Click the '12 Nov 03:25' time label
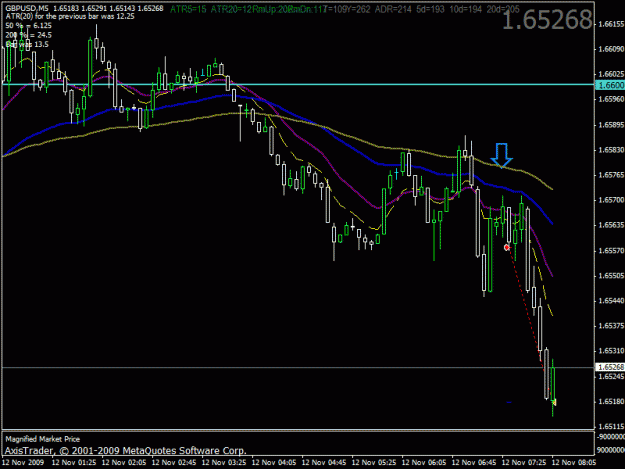The width and height of the screenshot is (625, 469). tap(224, 463)
